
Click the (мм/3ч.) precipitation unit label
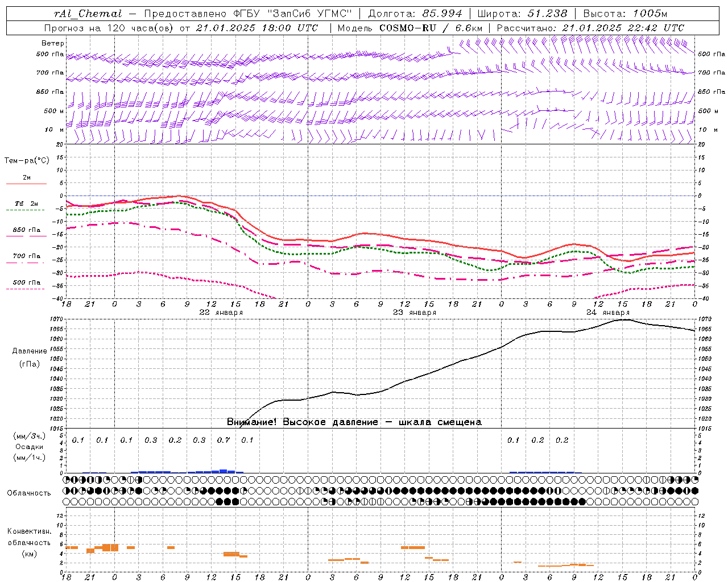point(30,436)
